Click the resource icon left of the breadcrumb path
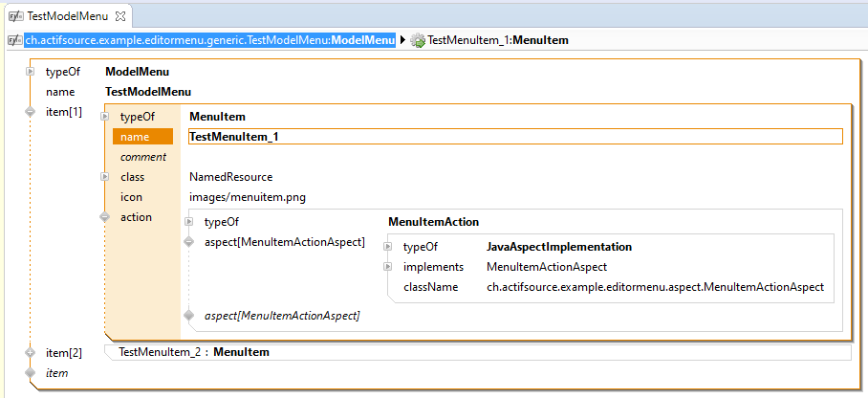Screen dimensions: 868x398 click(14, 40)
